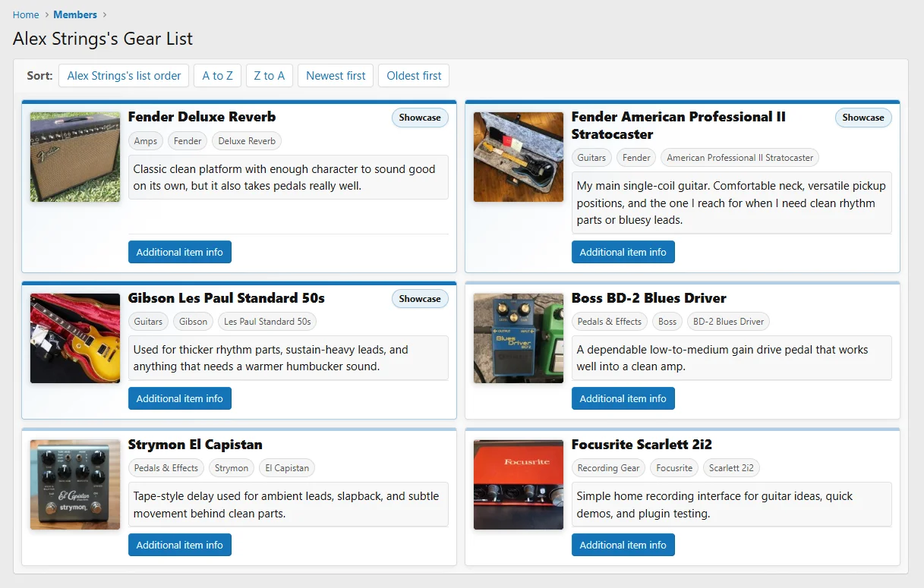Show additional item info for Fender Deluxe Reverb
The height and width of the screenshot is (588, 924).
(x=180, y=252)
